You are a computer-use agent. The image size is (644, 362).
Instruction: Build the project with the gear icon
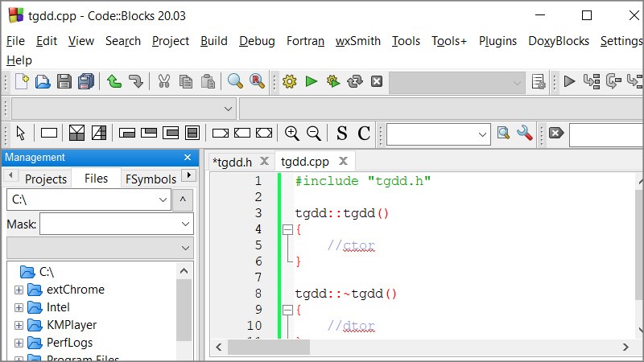(290, 81)
